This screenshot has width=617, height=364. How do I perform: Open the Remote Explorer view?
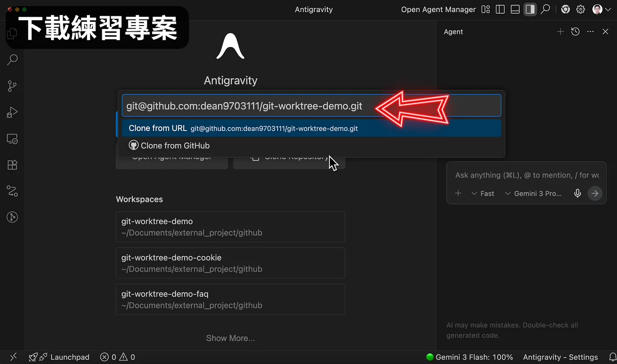click(12, 139)
